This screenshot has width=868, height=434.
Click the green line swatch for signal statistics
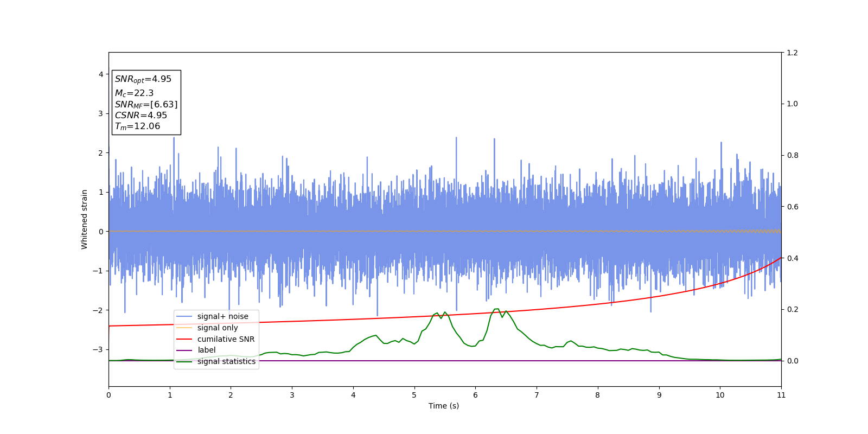(184, 362)
